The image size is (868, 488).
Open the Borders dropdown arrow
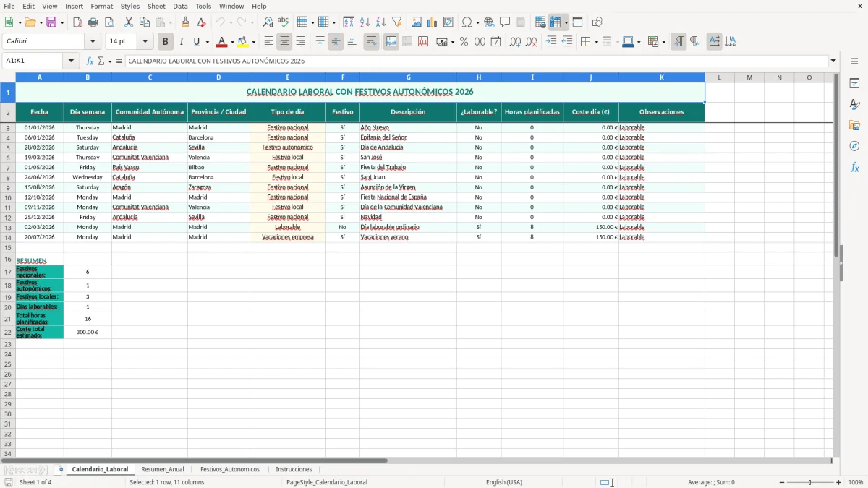click(x=595, y=42)
